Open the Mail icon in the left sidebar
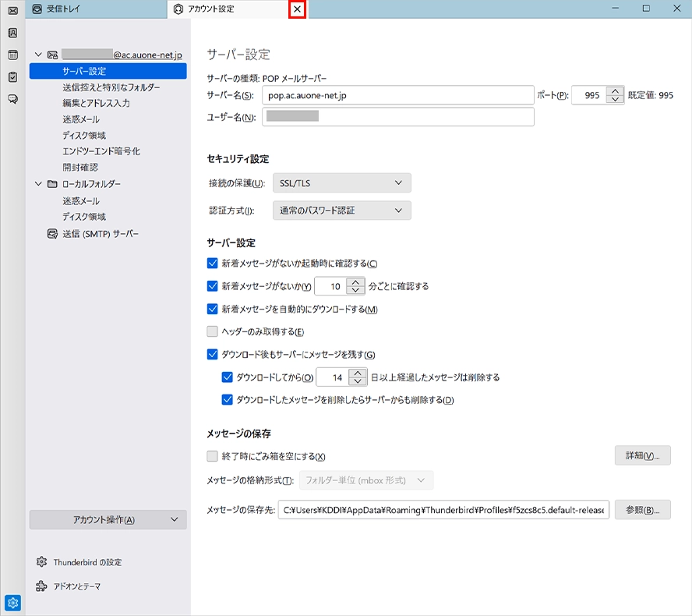692x616 pixels. (12, 12)
